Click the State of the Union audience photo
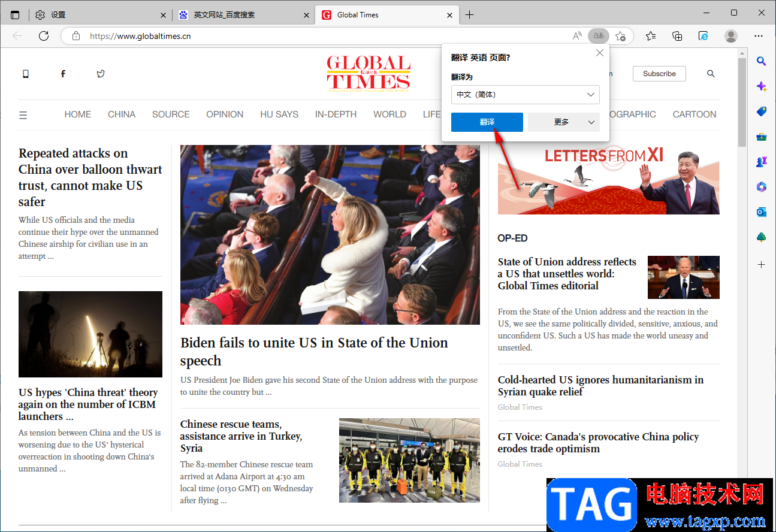This screenshot has height=532, width=776. pyautogui.click(x=330, y=235)
